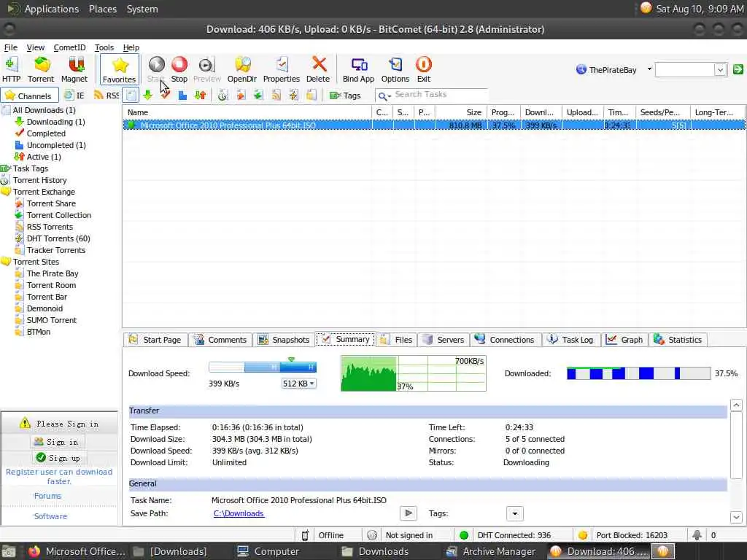747x560 pixels.
Task: Toggle the RSS filter button
Action: coord(107,96)
